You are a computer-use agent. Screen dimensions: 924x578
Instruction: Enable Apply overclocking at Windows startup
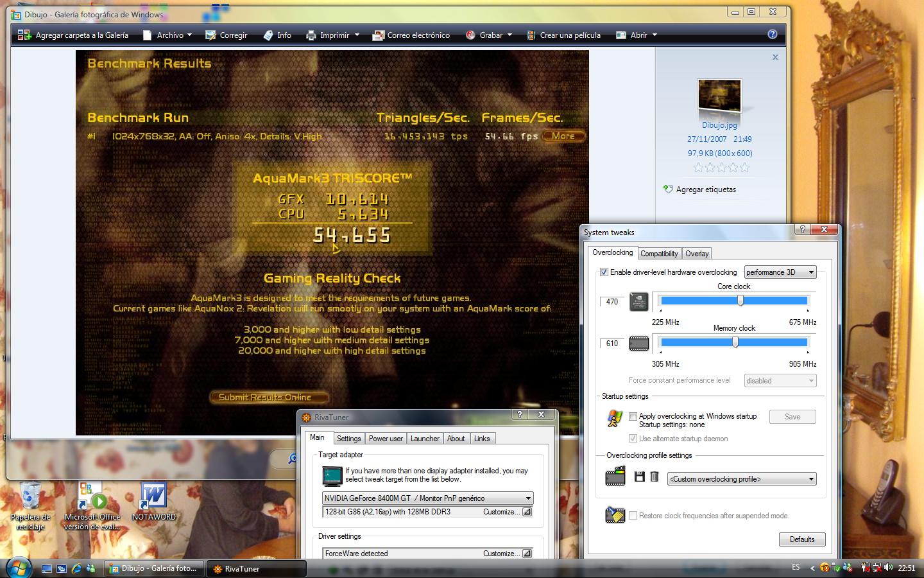[633, 416]
